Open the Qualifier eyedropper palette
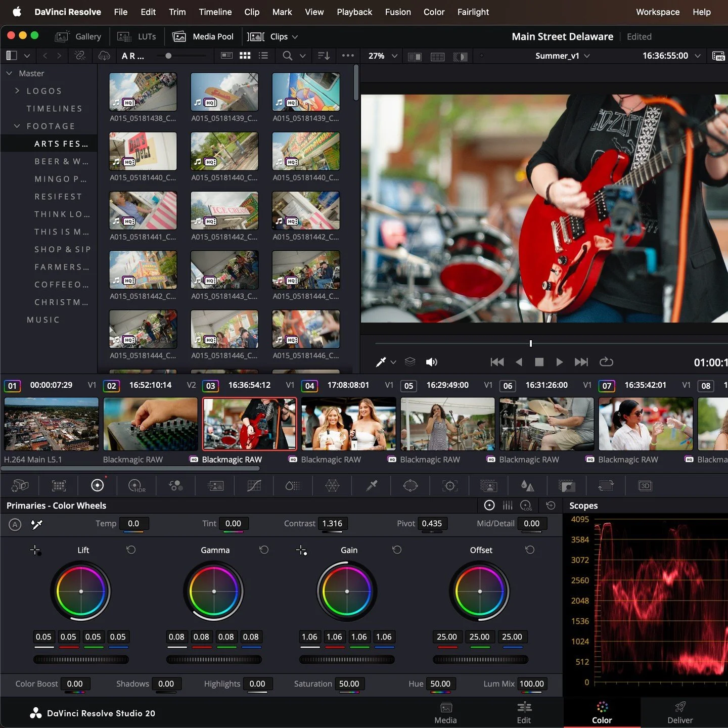728x728 pixels. pos(372,486)
